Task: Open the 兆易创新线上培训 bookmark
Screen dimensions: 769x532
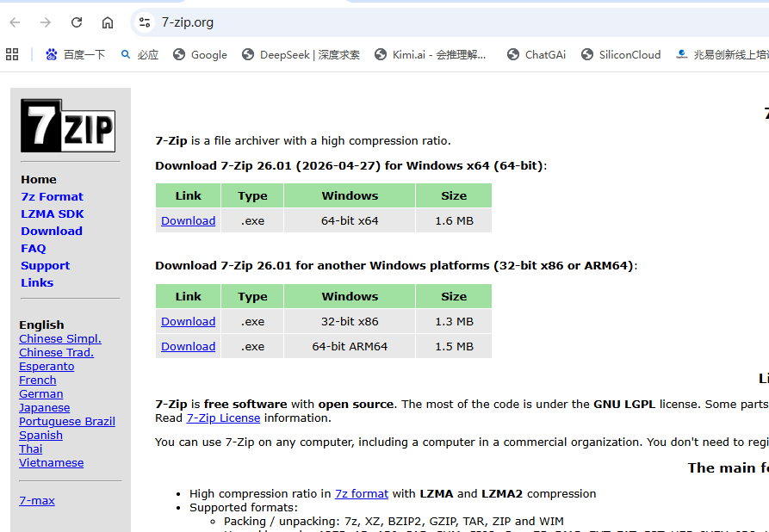Action: tap(722, 54)
